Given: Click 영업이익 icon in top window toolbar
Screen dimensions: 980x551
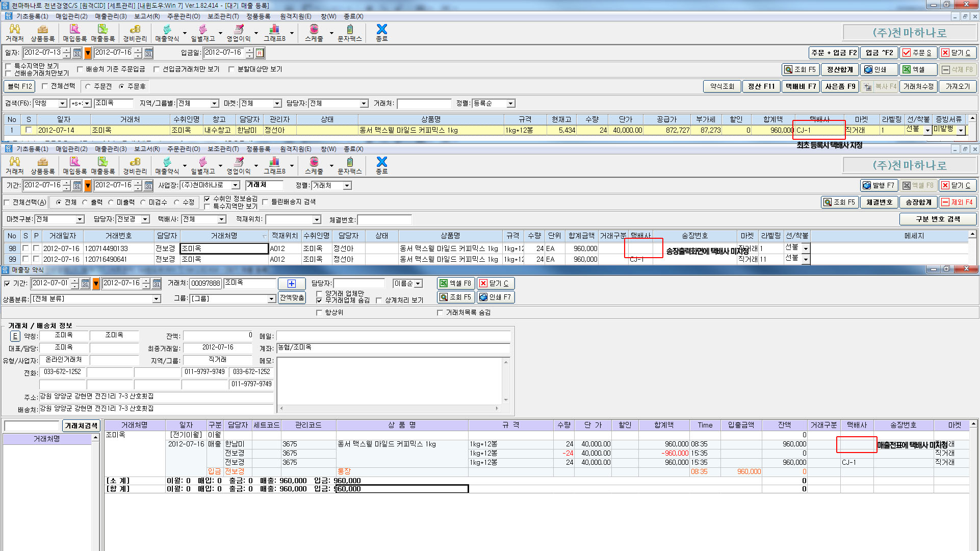Looking at the screenshot, I should tap(239, 33).
